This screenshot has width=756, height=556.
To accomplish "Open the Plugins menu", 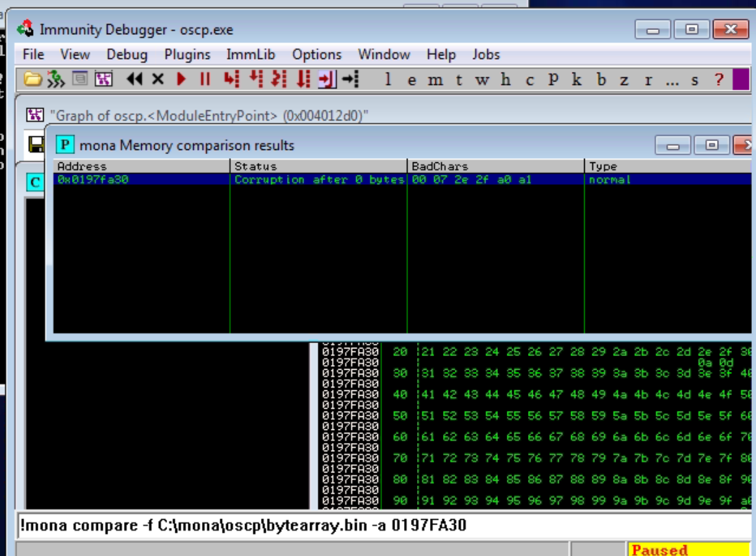I will point(187,55).
